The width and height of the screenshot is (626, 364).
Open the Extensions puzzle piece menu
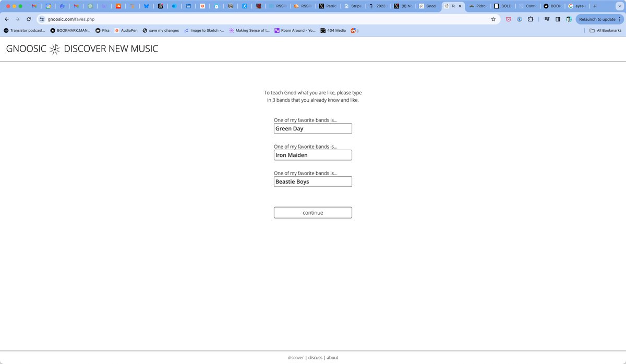(531, 19)
